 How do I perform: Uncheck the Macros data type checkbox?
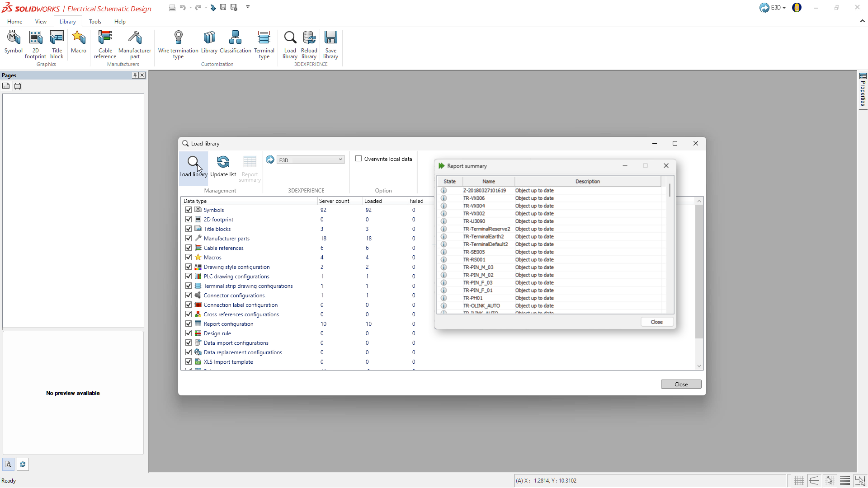[x=189, y=257]
